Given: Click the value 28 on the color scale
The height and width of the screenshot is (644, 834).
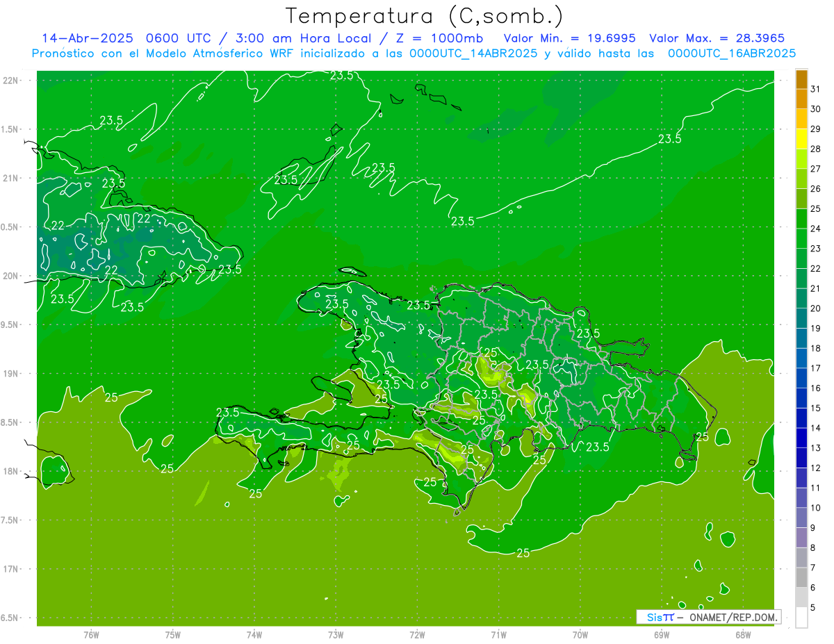Looking at the screenshot, I should 816,149.
